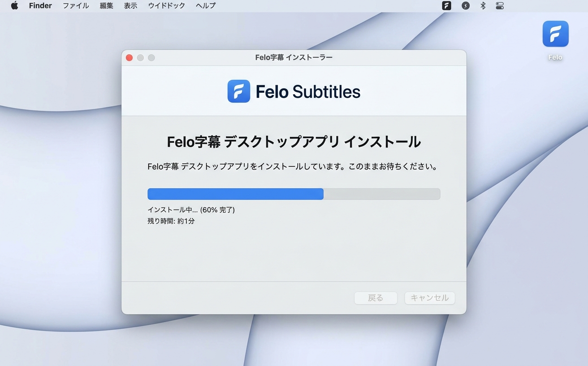
Task: Click the installer's greyed-out zoom button
Action: (x=151, y=57)
